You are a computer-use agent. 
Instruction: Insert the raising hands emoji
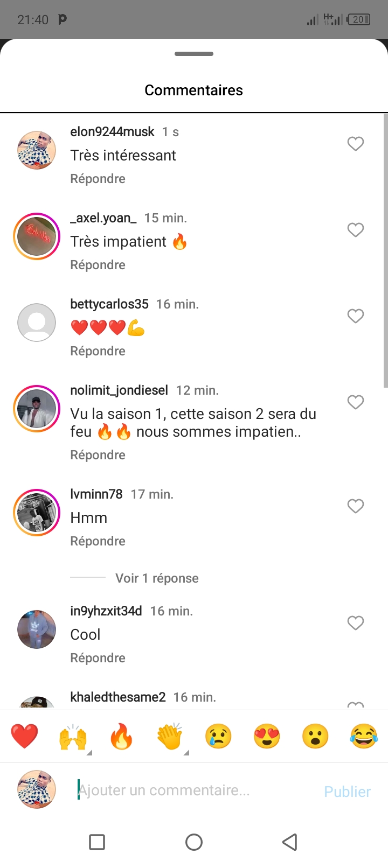(x=73, y=736)
